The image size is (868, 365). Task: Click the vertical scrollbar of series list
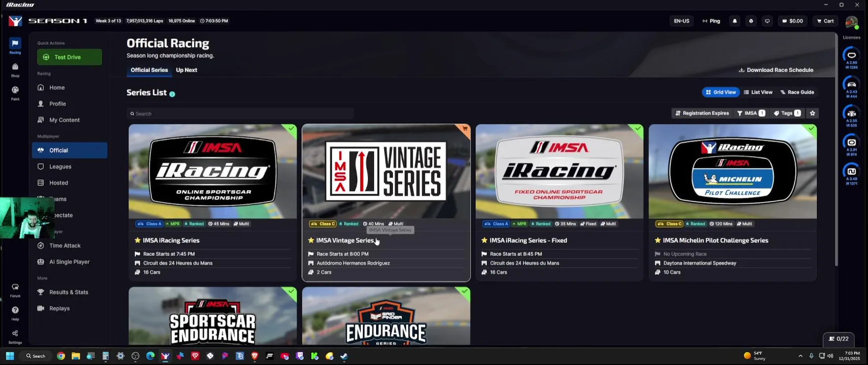pyautogui.click(x=836, y=150)
